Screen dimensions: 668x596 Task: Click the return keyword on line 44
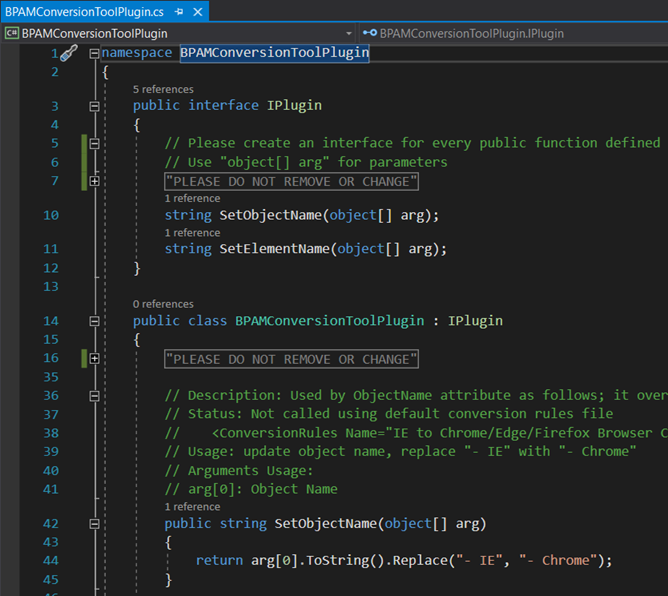219,560
